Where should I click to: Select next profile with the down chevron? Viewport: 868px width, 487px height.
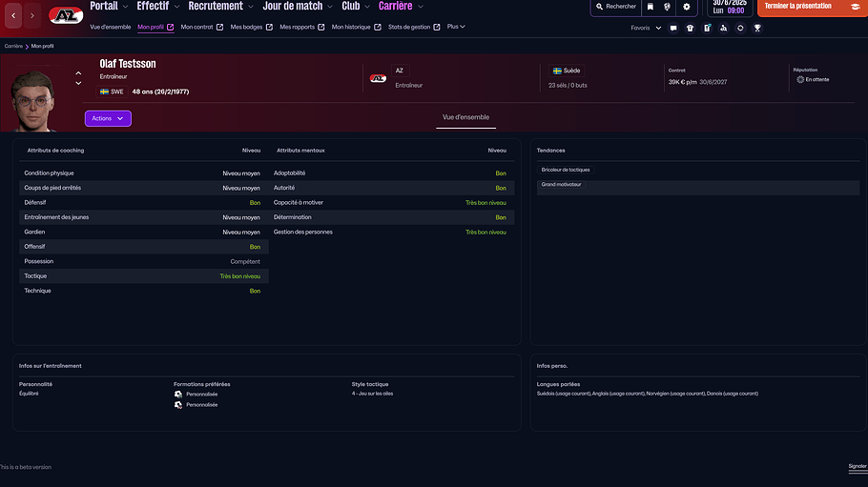[x=78, y=84]
